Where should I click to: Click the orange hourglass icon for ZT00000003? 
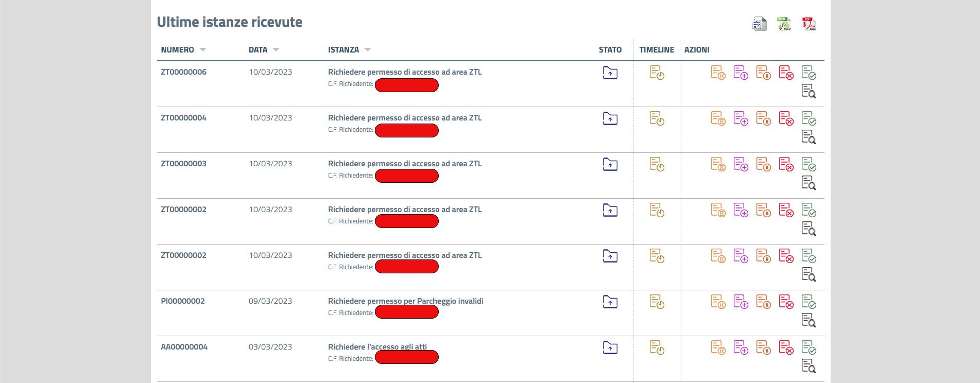tap(718, 164)
